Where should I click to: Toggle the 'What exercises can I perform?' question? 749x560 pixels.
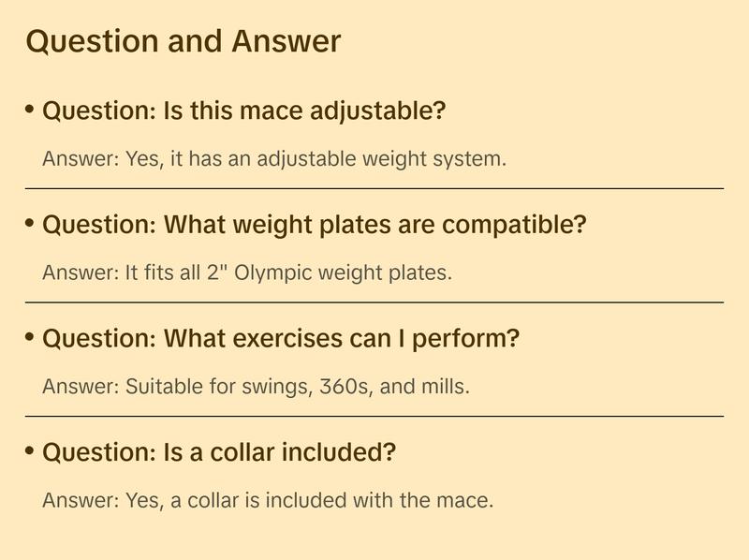coord(280,339)
